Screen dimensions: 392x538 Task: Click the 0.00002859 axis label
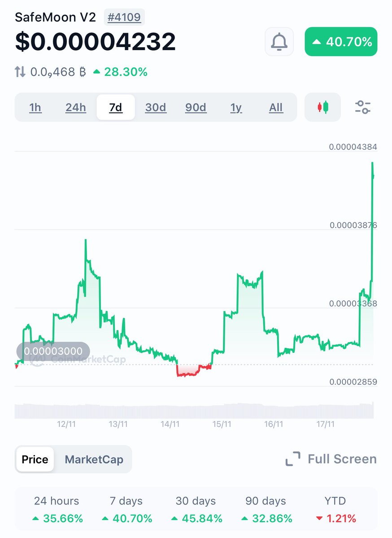tap(353, 382)
